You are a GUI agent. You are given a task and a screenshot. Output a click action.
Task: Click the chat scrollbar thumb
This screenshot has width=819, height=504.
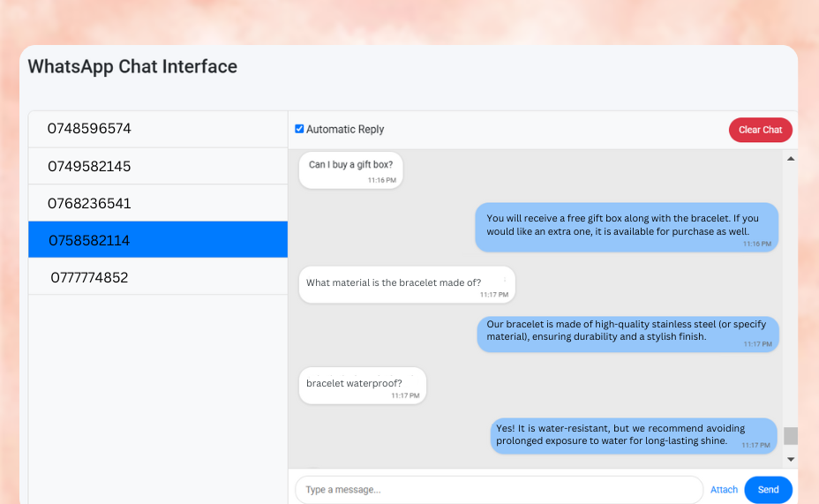click(791, 435)
